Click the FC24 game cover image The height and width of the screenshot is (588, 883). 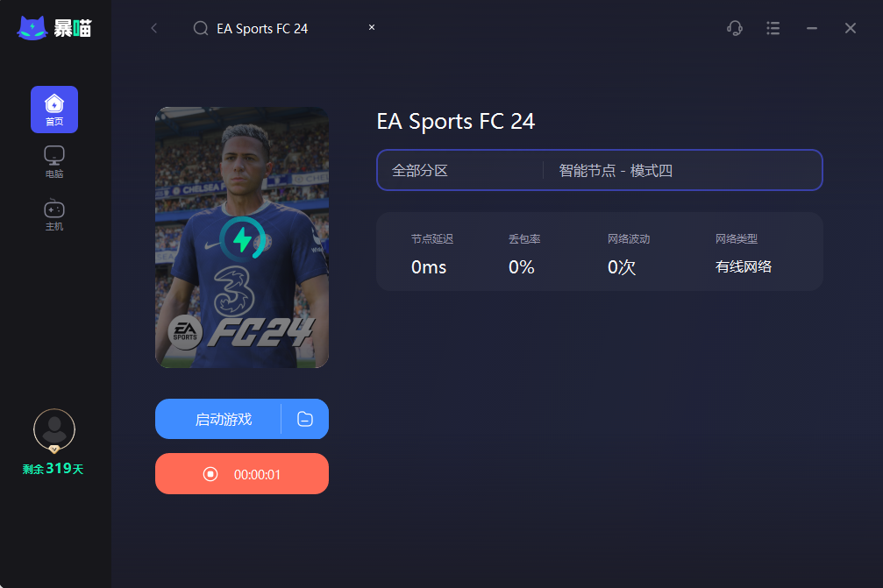point(242,237)
